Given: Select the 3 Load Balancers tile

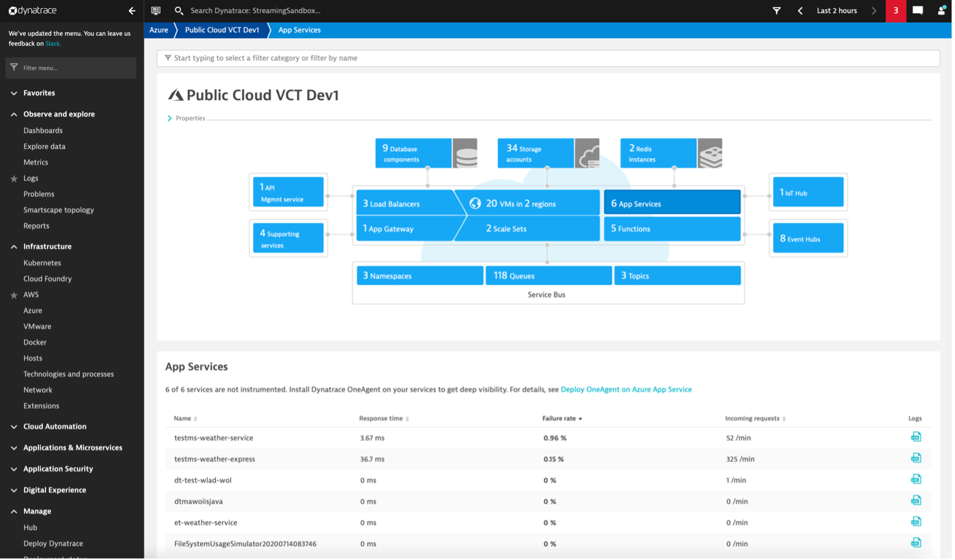Looking at the screenshot, I should tap(404, 203).
